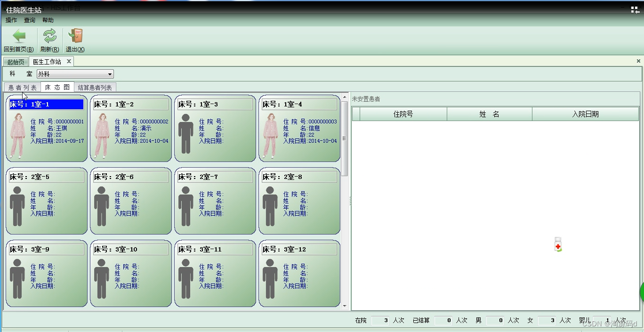Click the 床号: 3室-10 title
The image size is (644, 332).
coord(130,249)
